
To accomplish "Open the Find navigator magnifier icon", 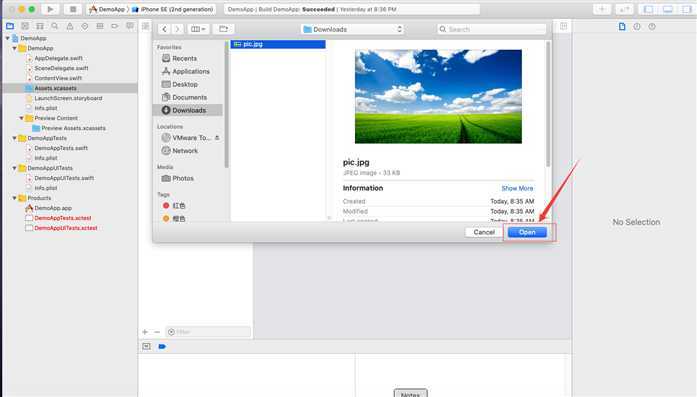I will (55, 26).
